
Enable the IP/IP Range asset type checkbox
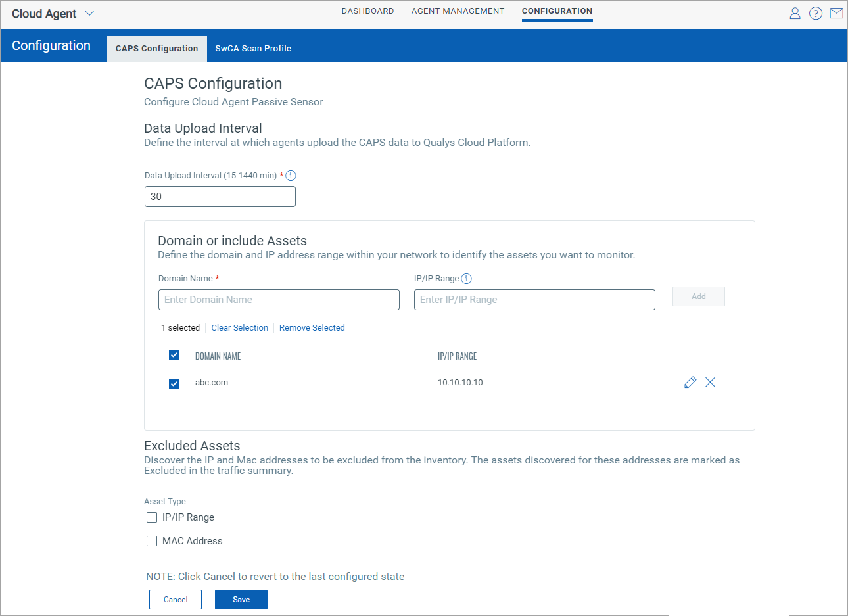(152, 517)
